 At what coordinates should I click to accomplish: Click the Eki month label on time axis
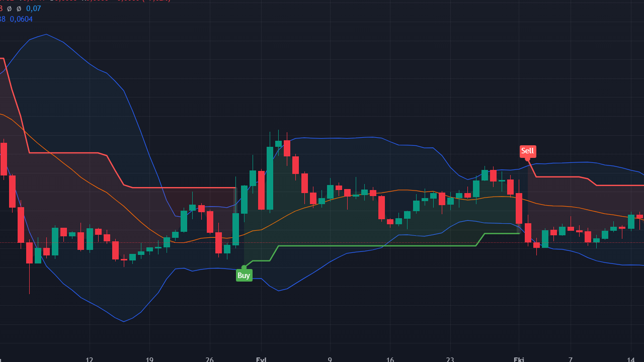519,359
